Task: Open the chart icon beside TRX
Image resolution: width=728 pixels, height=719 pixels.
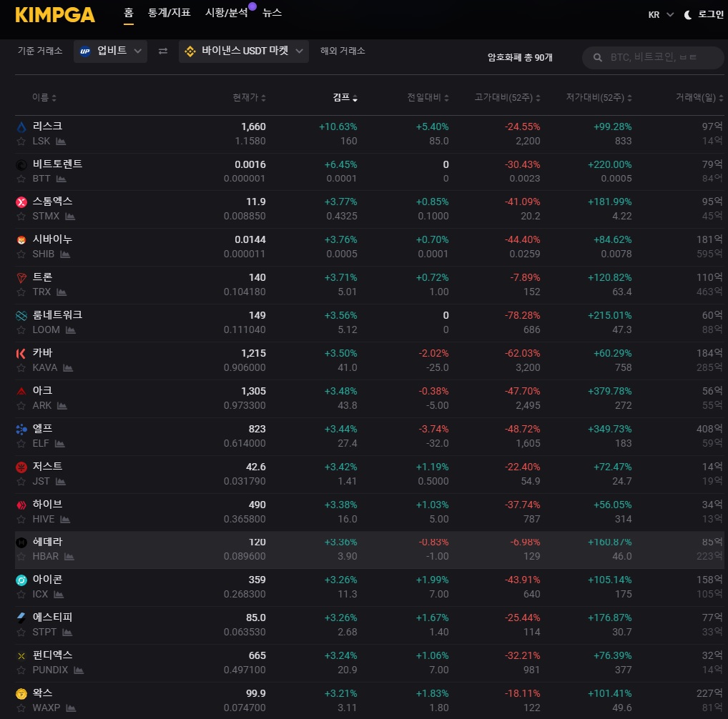Action: click(62, 292)
